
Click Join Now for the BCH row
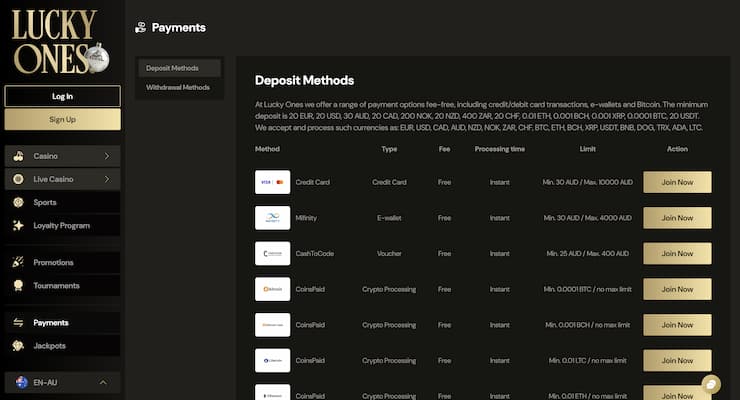pos(677,325)
